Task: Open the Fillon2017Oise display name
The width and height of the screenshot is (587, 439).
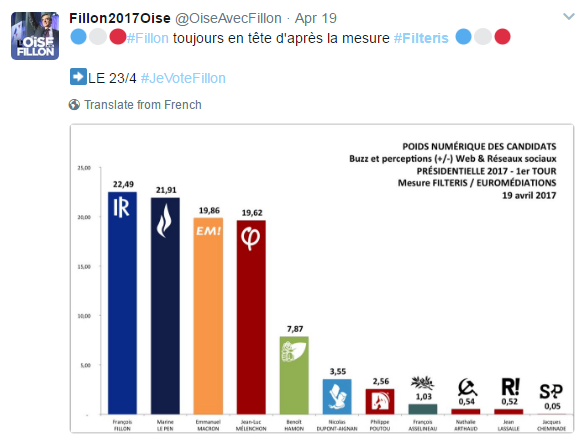Action: 120,18
